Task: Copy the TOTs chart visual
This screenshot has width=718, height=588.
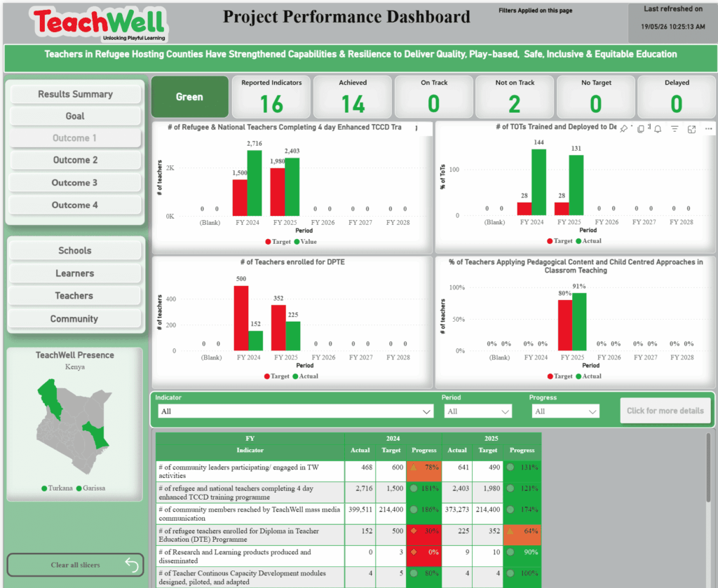Action: pyautogui.click(x=641, y=129)
